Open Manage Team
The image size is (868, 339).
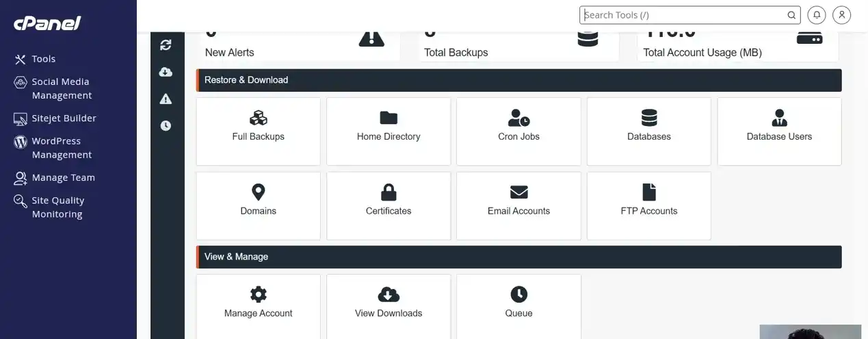click(63, 177)
